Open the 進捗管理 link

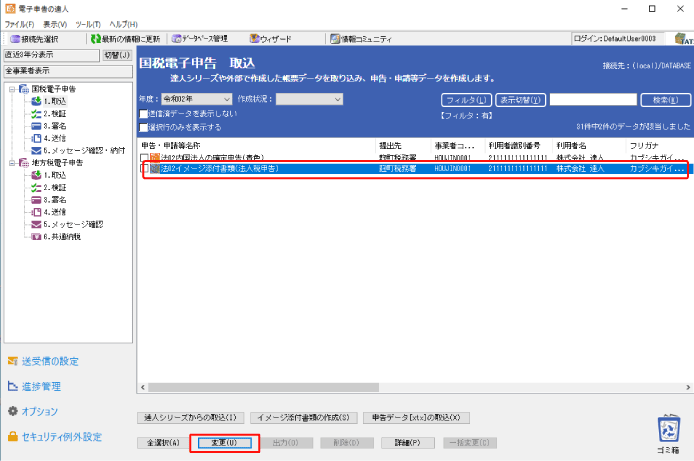click(41, 387)
